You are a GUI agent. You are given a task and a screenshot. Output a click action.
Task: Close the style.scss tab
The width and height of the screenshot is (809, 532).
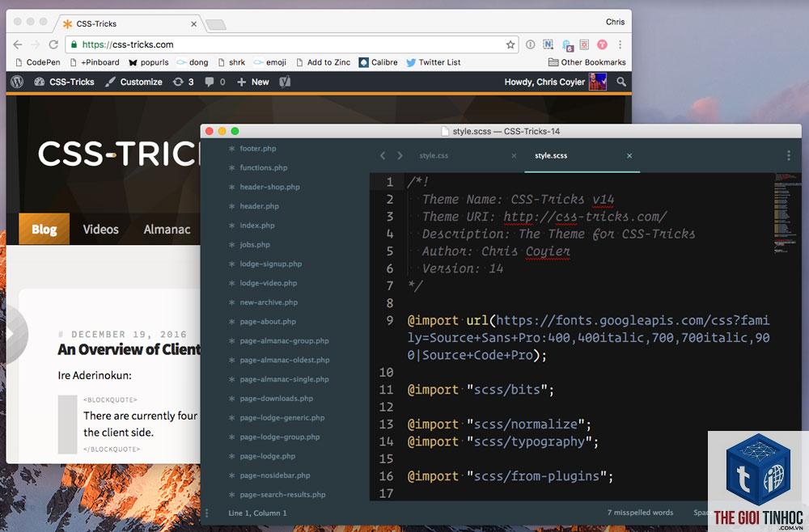pyautogui.click(x=629, y=155)
